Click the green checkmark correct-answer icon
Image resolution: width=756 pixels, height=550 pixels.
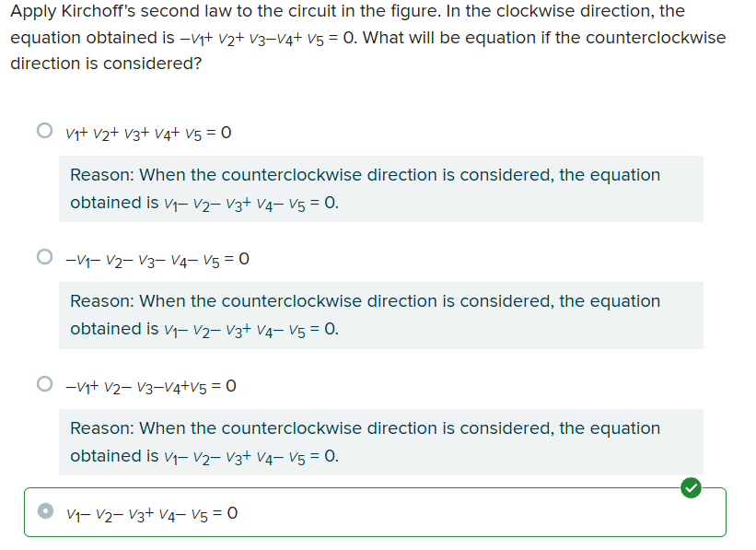691,487
